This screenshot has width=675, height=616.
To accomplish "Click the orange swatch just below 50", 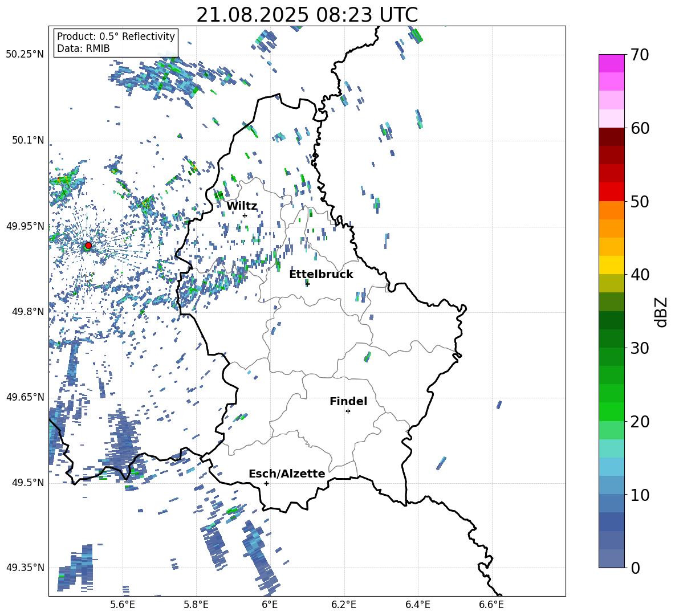I will point(611,210).
